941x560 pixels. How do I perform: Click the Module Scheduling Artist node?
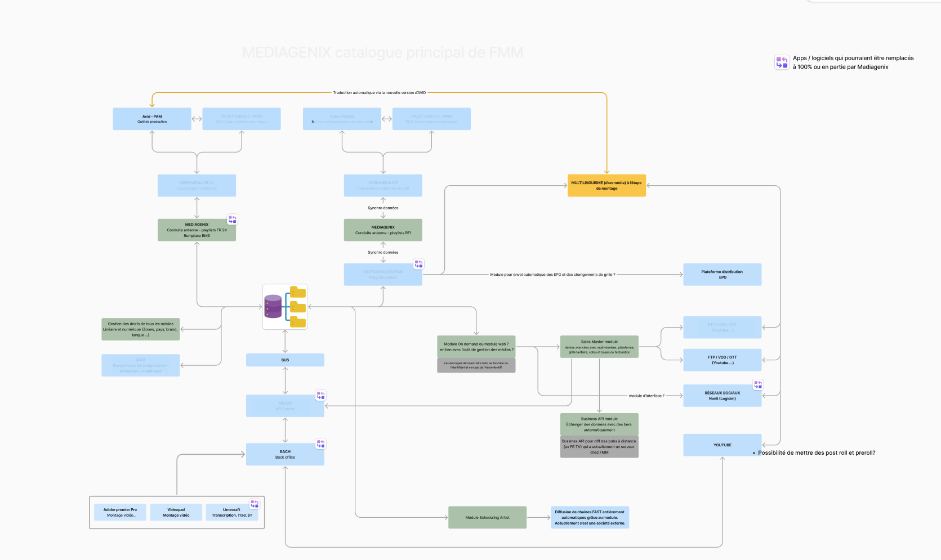487,517
